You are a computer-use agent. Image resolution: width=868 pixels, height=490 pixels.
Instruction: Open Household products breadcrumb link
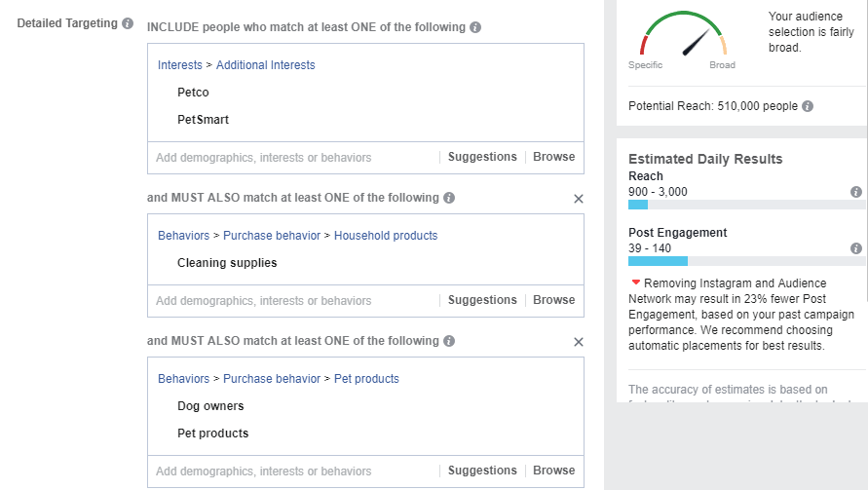point(385,236)
